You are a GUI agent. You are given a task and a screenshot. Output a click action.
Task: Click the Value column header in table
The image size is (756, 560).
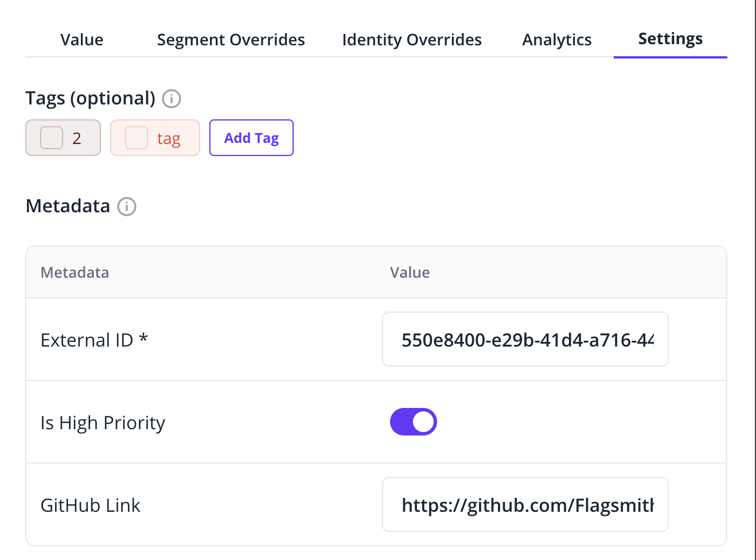(410, 273)
